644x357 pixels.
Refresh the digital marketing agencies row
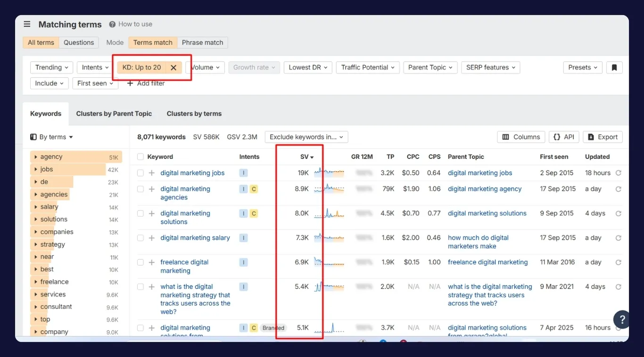point(618,189)
